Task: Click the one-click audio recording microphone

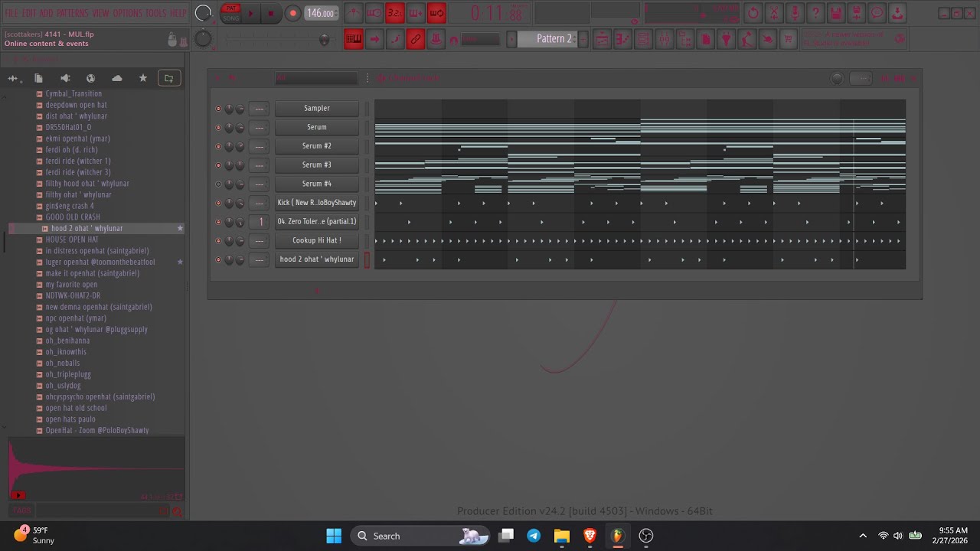Action: point(795,13)
